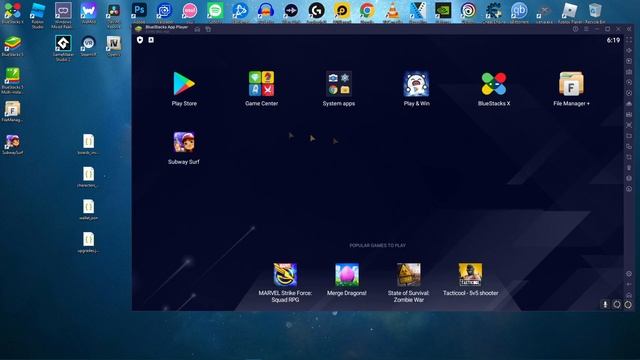
Task: Select the VLC media player desktop shortcut
Action: point(392,12)
